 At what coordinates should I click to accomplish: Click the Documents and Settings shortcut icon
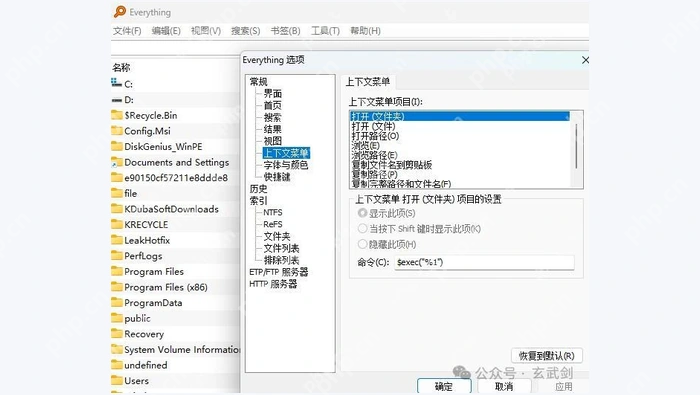click(117, 162)
